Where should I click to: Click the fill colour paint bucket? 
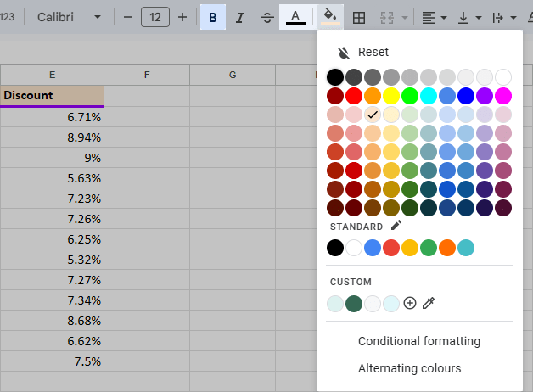(330, 17)
